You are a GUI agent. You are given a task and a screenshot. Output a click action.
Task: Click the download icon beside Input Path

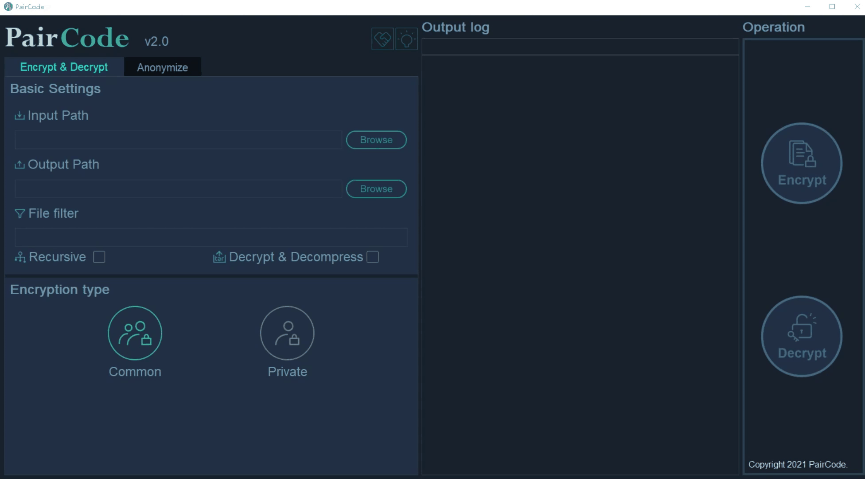click(19, 115)
